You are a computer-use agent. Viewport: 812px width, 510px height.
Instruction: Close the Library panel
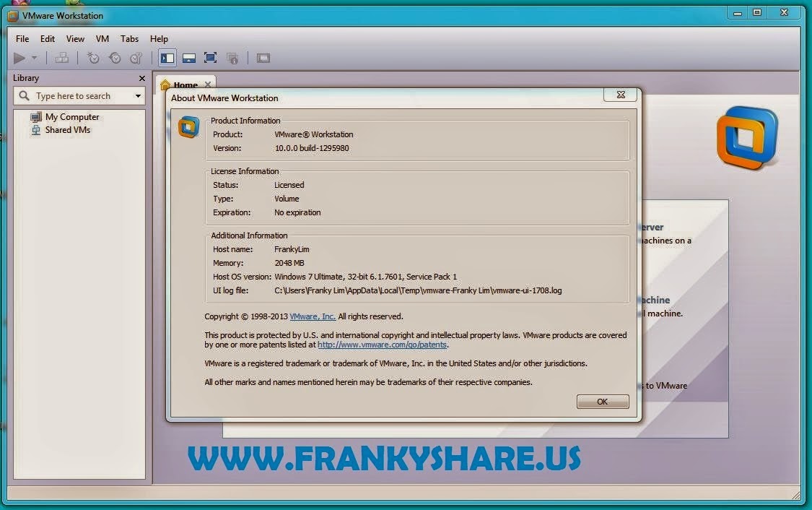[x=142, y=78]
